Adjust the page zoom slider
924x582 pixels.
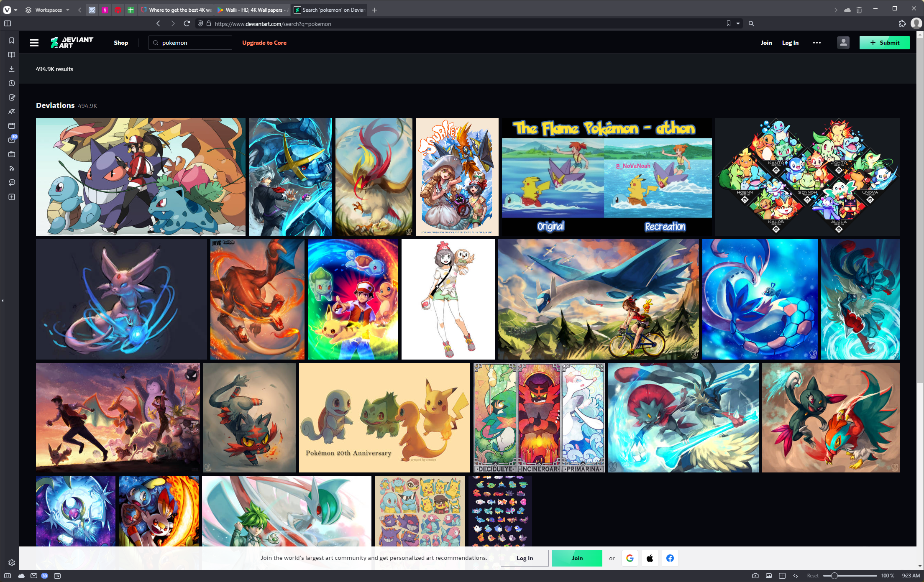pos(850,576)
